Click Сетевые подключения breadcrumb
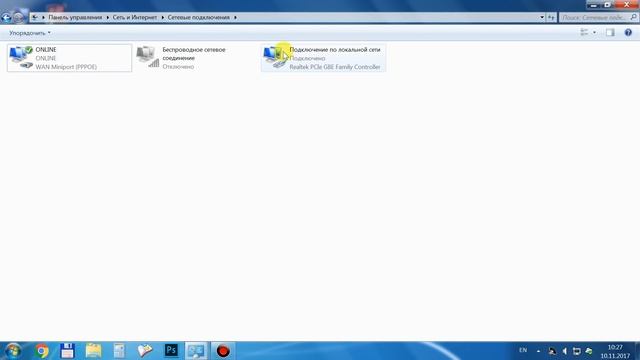 tap(199, 18)
